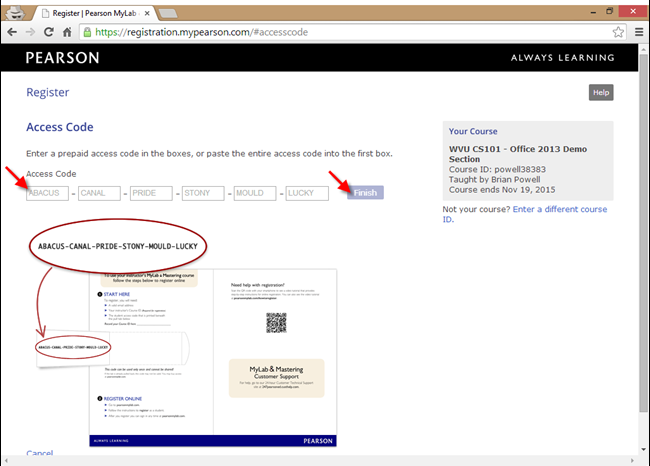
Task: Click the 'Course ID: powell38383' text
Action: 497,169
